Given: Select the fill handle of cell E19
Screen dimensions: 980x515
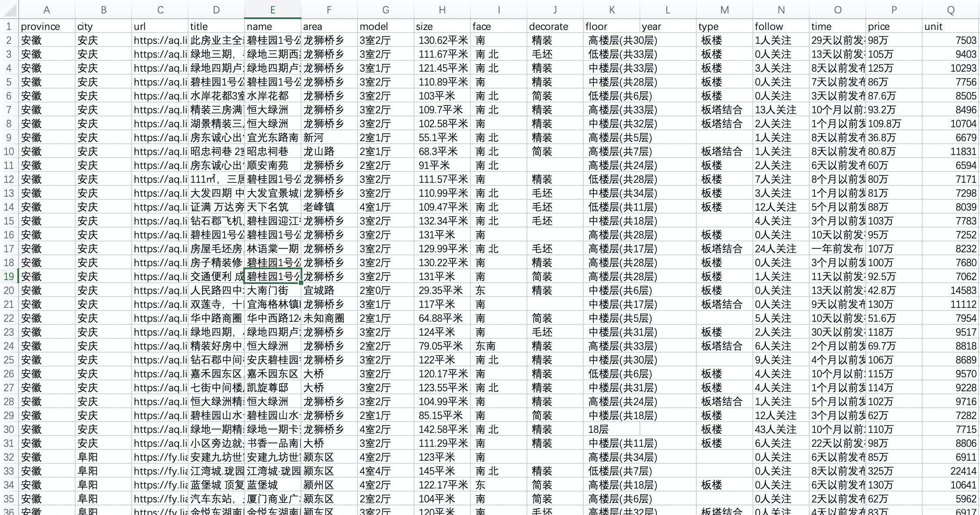Looking at the screenshot, I should 301,283.
